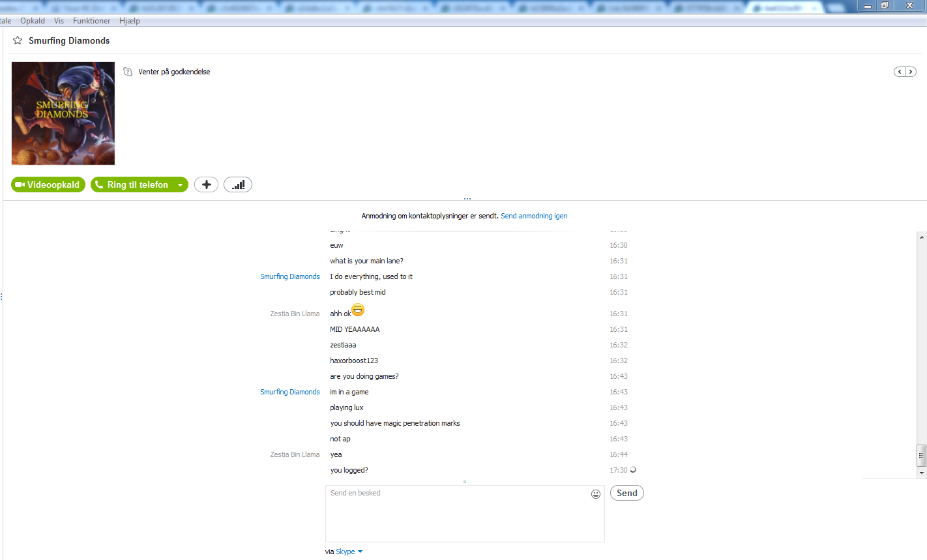Click the plus add participants button
Screen dimensions: 927x560
(x=206, y=184)
